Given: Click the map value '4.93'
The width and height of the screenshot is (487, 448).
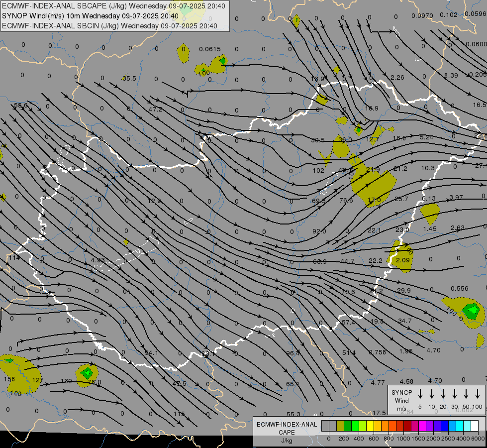Looking at the screenshot, I should click(x=98, y=260).
